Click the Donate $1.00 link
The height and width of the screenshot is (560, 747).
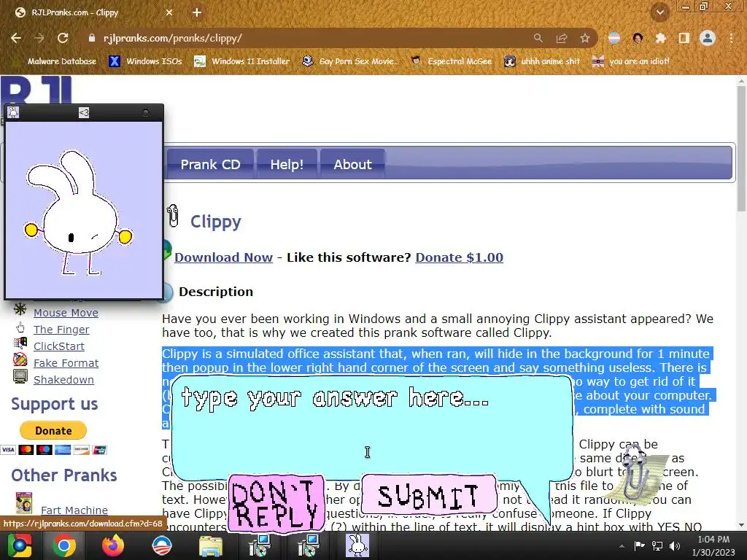tap(460, 257)
